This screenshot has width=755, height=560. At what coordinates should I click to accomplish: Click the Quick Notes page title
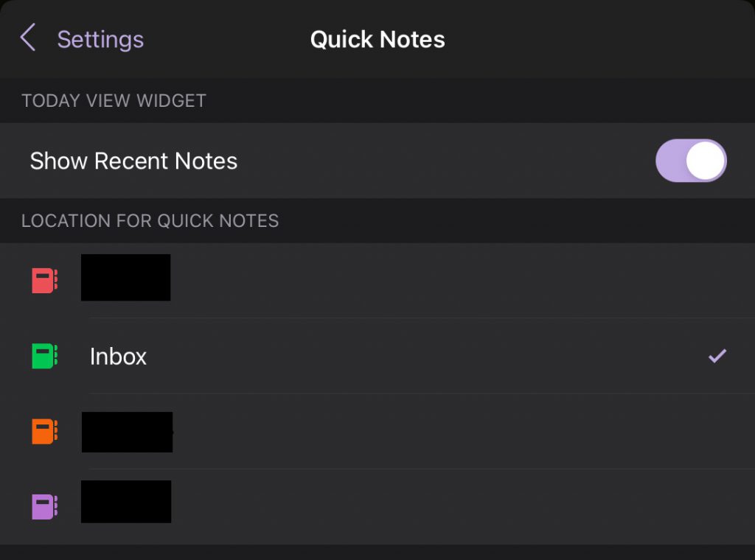(x=377, y=40)
